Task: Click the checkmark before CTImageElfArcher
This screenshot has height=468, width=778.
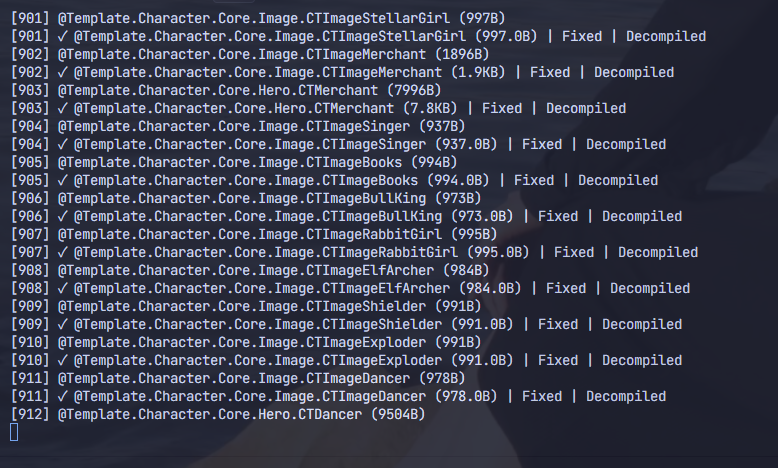Action: click(62, 288)
